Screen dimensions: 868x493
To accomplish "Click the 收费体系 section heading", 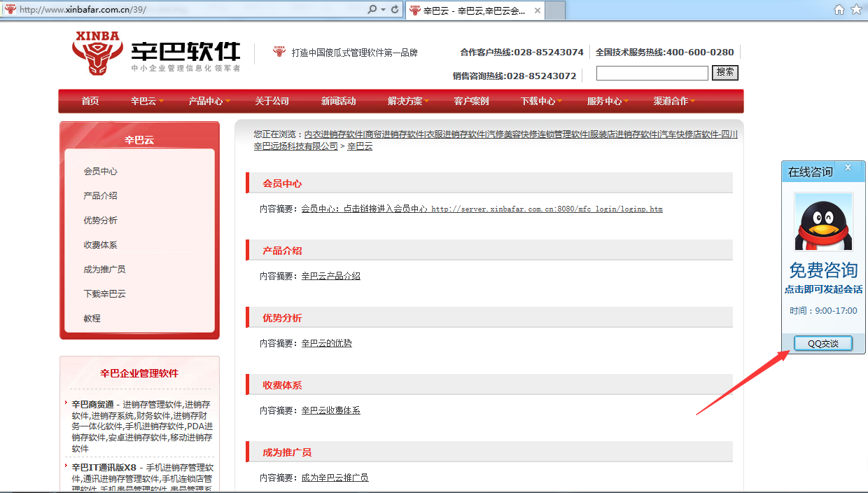I will tap(282, 385).
